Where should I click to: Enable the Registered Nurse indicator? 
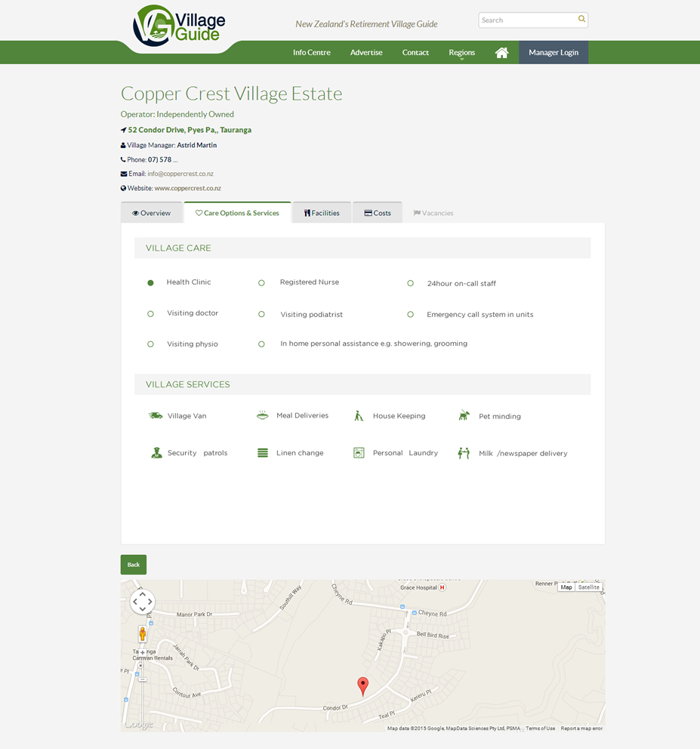click(261, 282)
